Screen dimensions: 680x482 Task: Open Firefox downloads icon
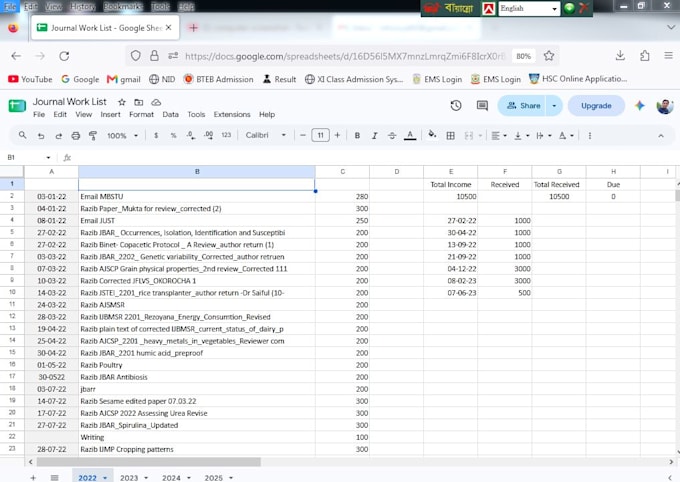(620, 56)
